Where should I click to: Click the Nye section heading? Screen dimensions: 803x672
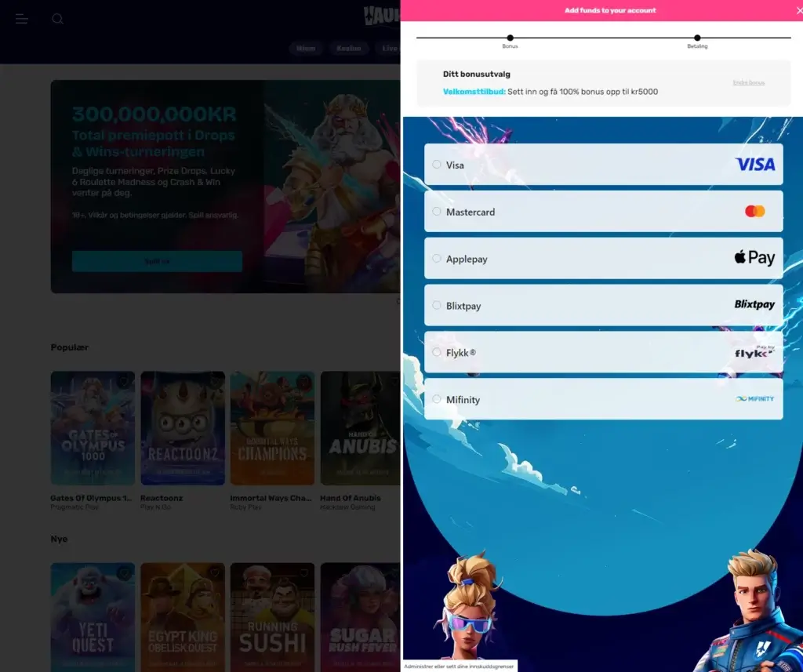(x=59, y=539)
